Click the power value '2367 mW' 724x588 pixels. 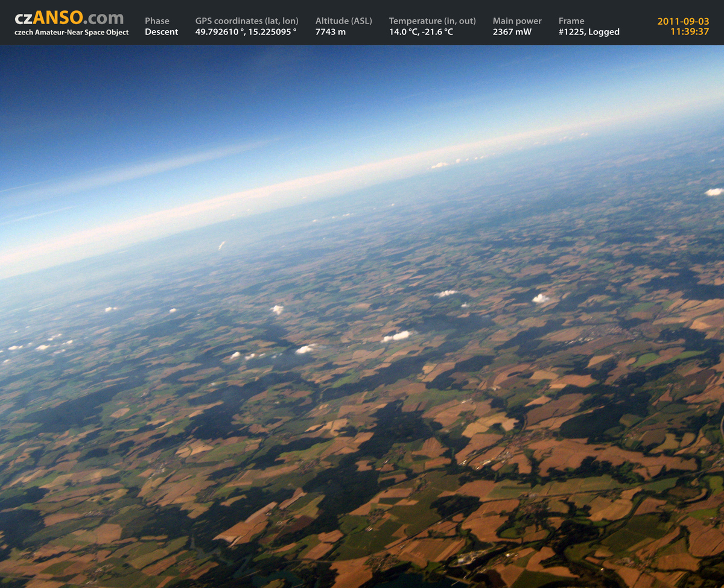click(x=512, y=32)
